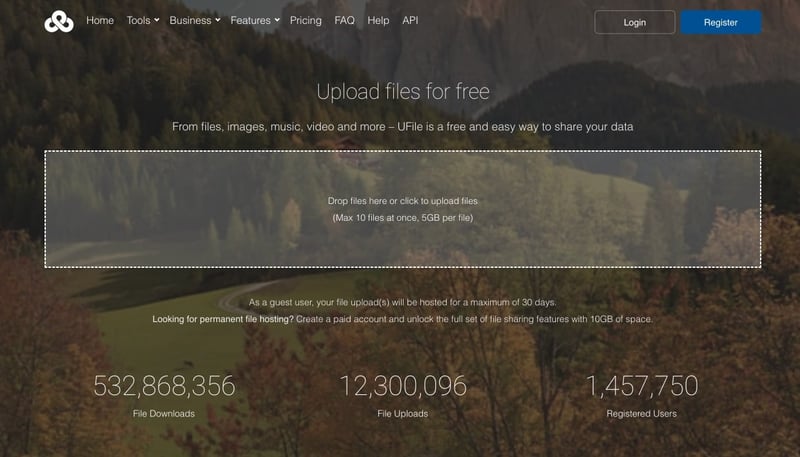
Task: Navigate to the API page
Action: pos(410,20)
